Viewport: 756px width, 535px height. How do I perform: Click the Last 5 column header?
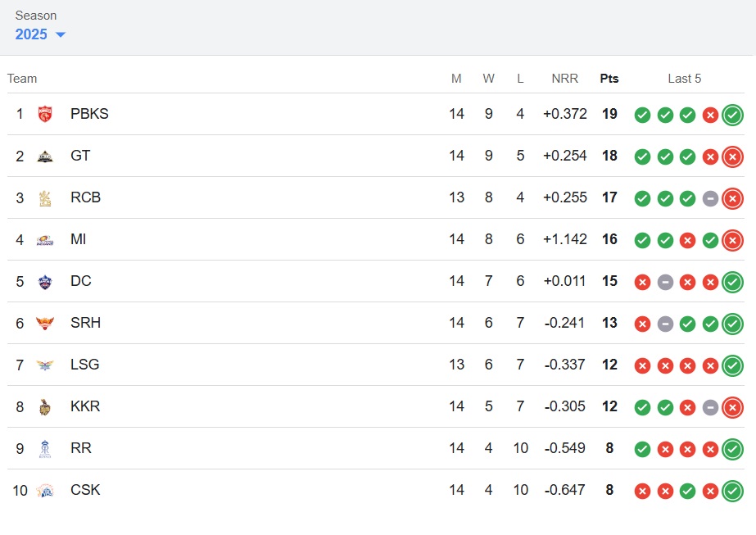684,79
